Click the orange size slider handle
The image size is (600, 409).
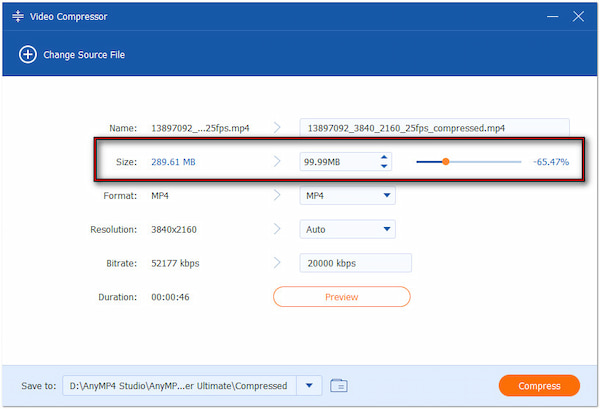(446, 161)
